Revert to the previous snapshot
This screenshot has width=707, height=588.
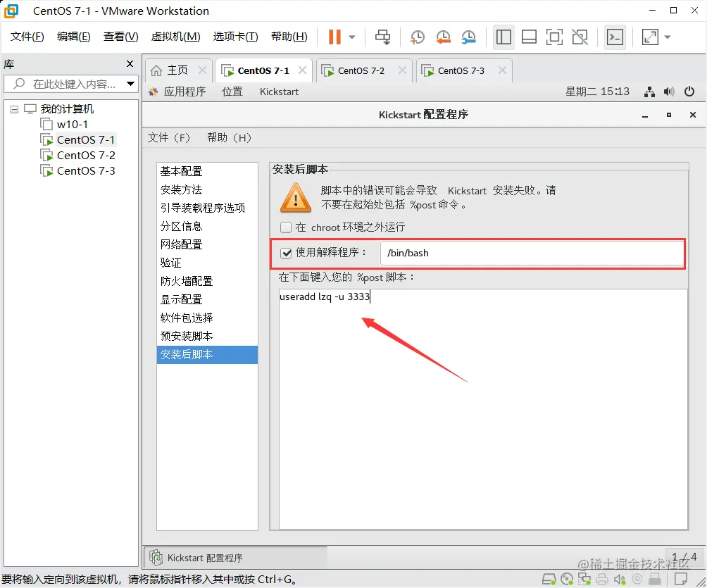click(443, 37)
